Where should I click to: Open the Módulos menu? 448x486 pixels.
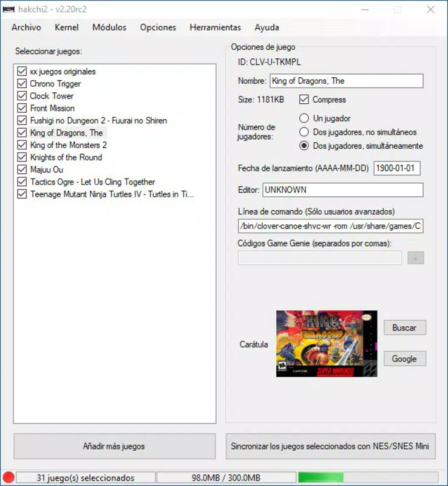[109, 27]
